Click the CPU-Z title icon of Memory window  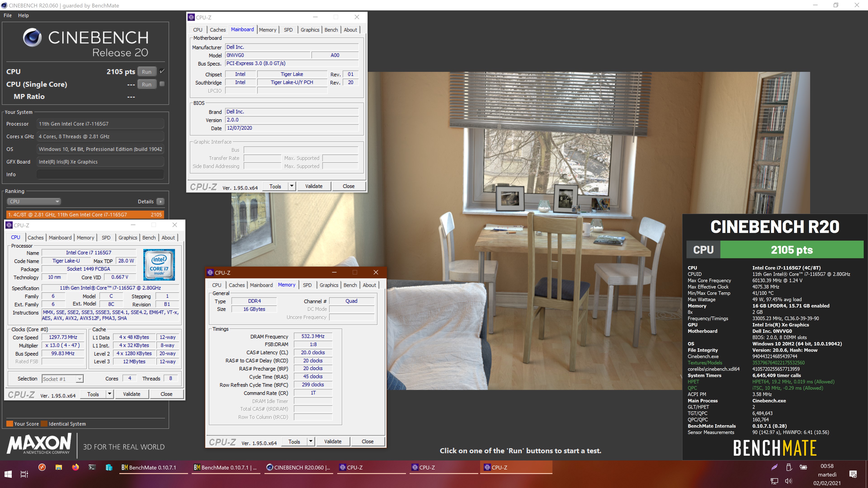(210, 272)
